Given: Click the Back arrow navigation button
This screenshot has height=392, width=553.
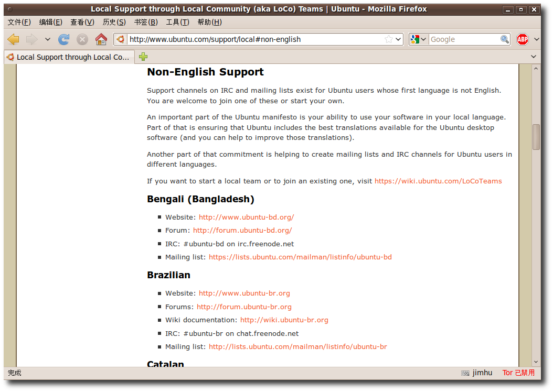Looking at the screenshot, I should 14,39.
